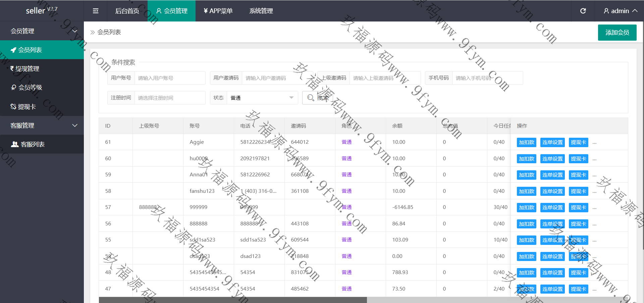Click 加扣款 for user Aggie
Screen dimensions: 644x303
[x=526, y=142]
